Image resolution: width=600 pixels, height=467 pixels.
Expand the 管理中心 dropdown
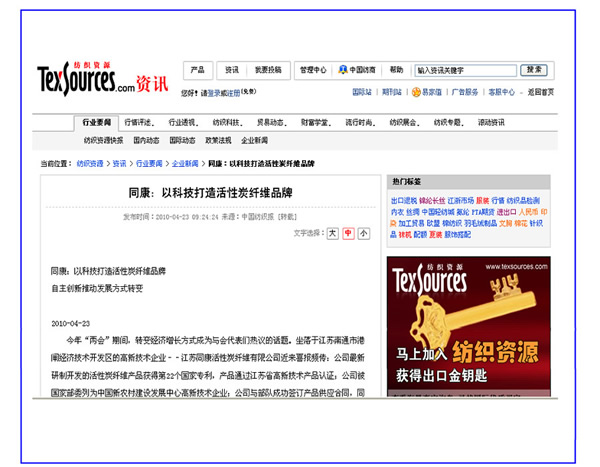coord(313,70)
